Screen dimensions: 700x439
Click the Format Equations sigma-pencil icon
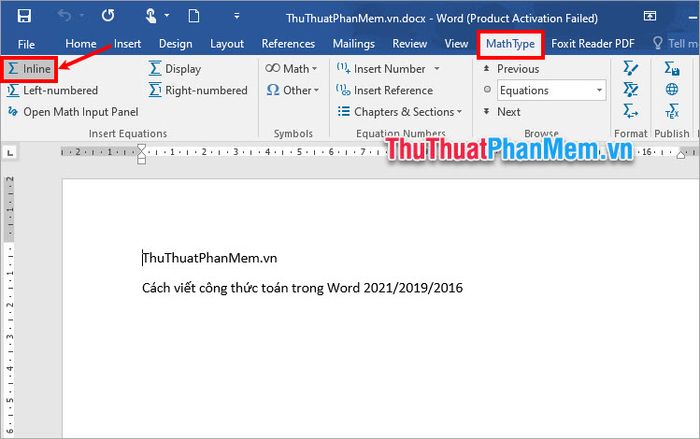(630, 68)
